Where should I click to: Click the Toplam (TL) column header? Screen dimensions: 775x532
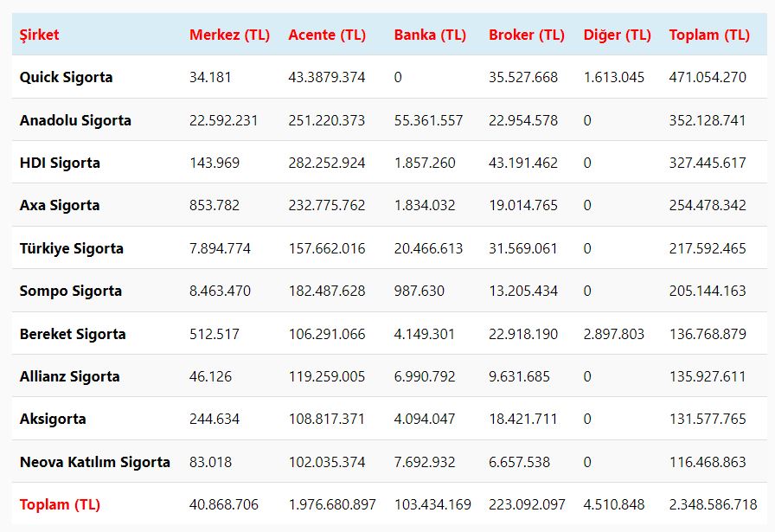pos(709,35)
